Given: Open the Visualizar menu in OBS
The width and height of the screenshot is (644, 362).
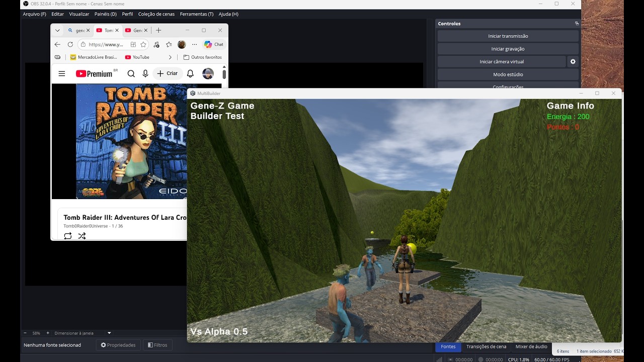Looking at the screenshot, I should [79, 14].
